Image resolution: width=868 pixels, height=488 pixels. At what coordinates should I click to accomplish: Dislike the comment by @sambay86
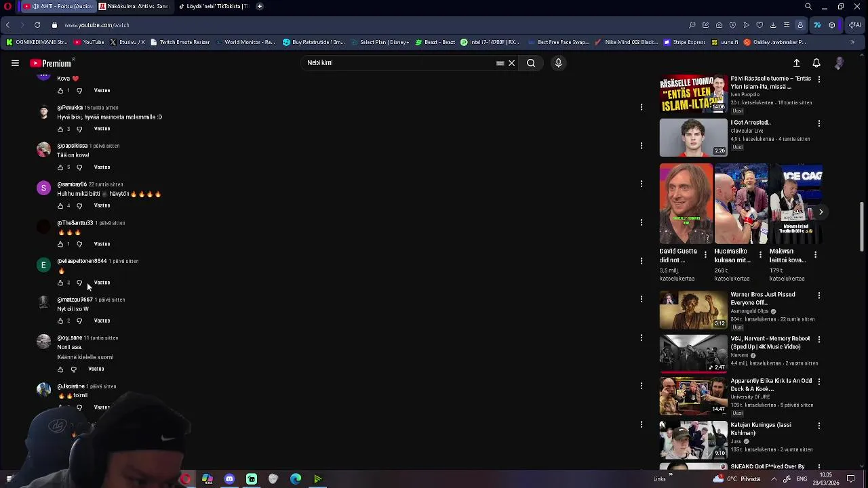(79, 205)
